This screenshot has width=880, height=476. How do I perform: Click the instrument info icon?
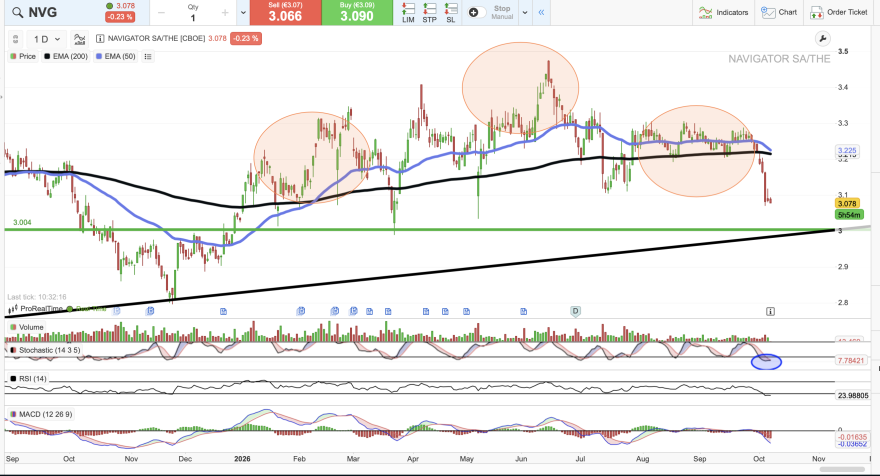(x=100, y=39)
